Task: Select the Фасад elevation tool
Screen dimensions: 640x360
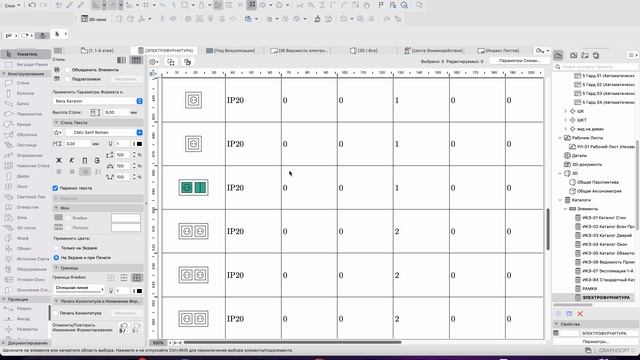Action: point(23,319)
